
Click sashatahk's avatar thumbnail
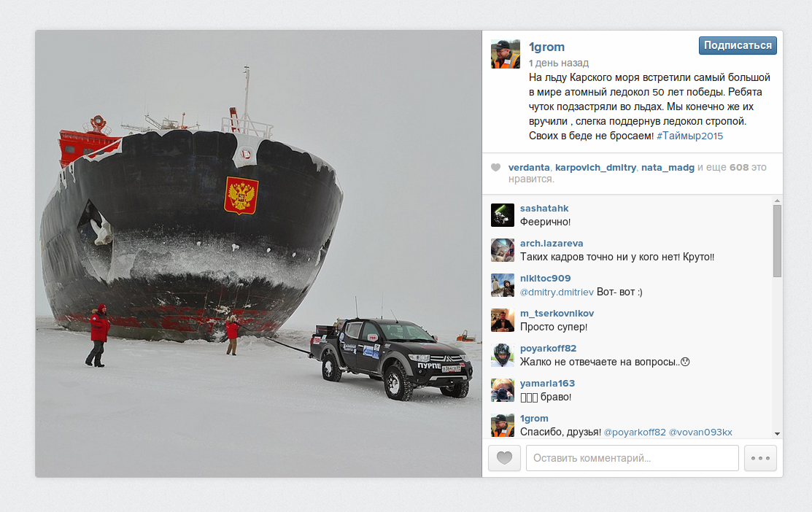pos(503,215)
